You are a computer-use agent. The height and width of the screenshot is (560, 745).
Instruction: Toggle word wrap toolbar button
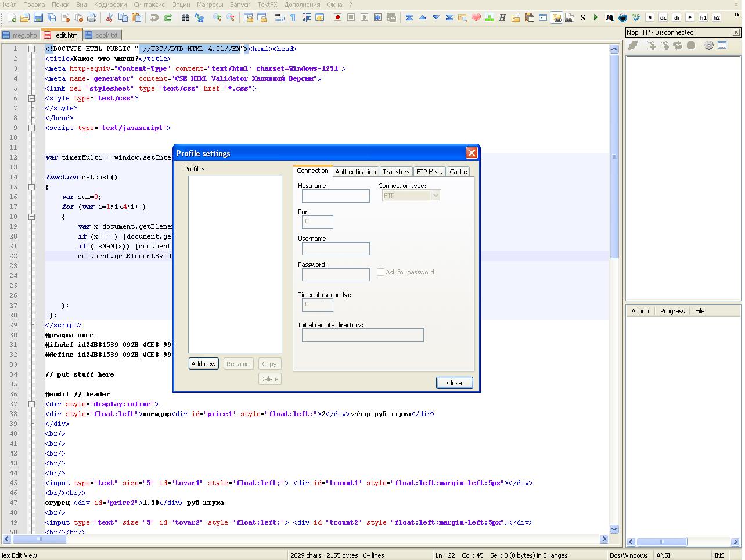click(x=280, y=18)
